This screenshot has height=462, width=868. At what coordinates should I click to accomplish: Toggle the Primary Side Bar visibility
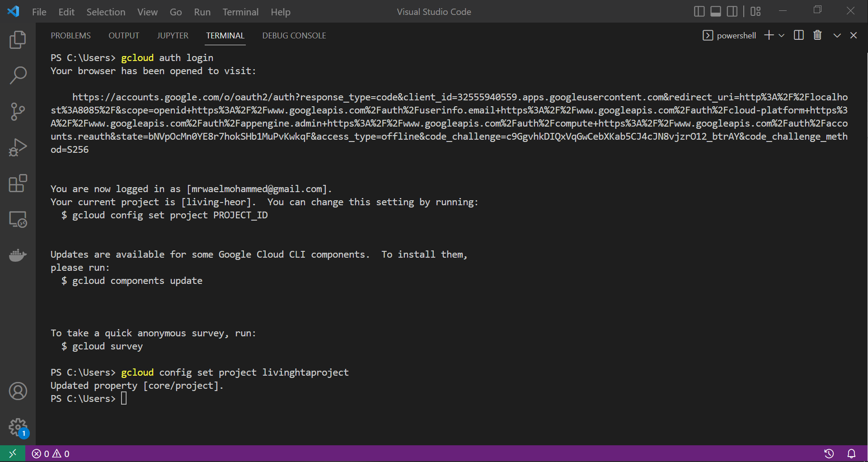point(699,11)
